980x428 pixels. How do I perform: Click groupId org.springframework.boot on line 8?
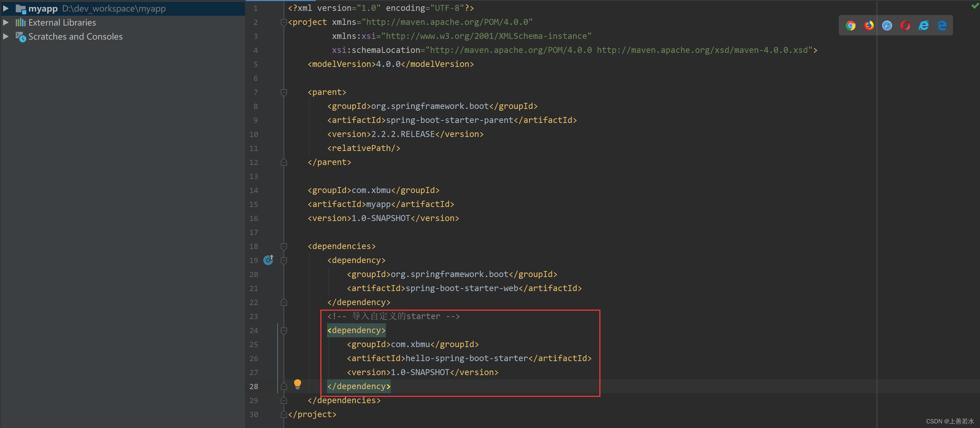click(433, 106)
